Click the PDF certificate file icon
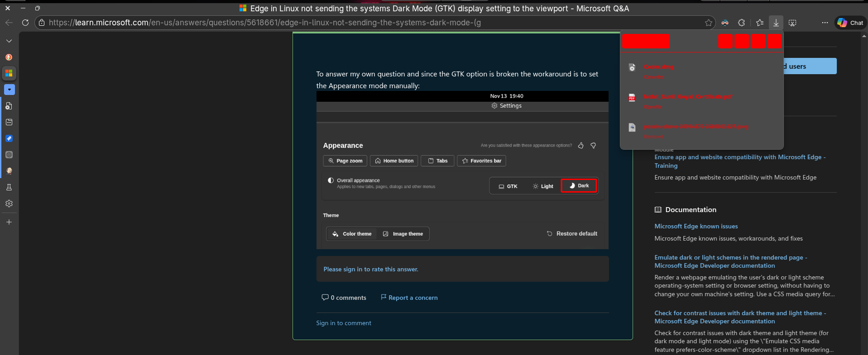 tap(632, 97)
